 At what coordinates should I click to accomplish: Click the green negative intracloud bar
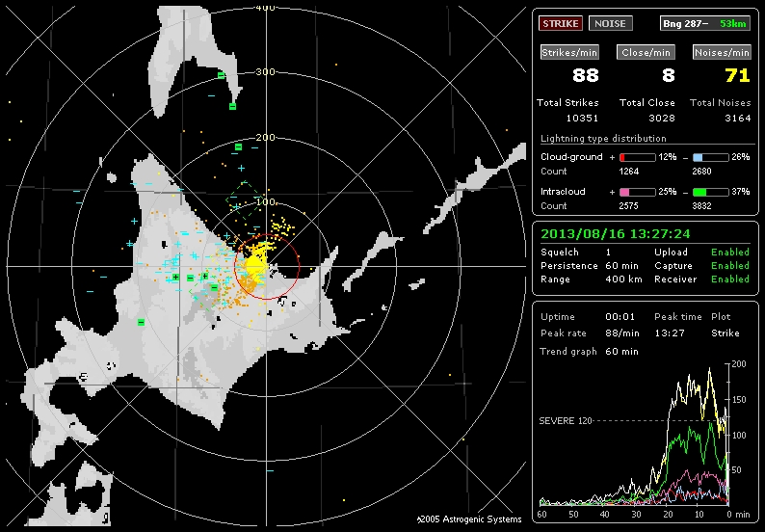tap(710, 192)
